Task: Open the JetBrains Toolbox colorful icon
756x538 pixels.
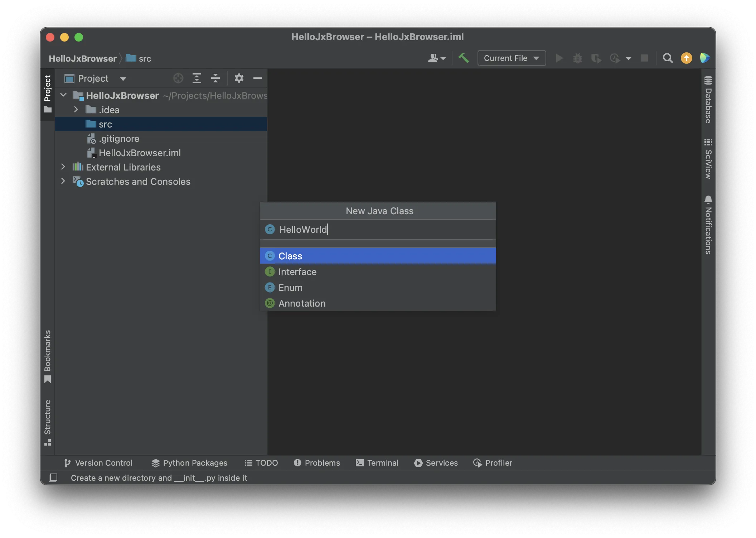Action: [705, 58]
